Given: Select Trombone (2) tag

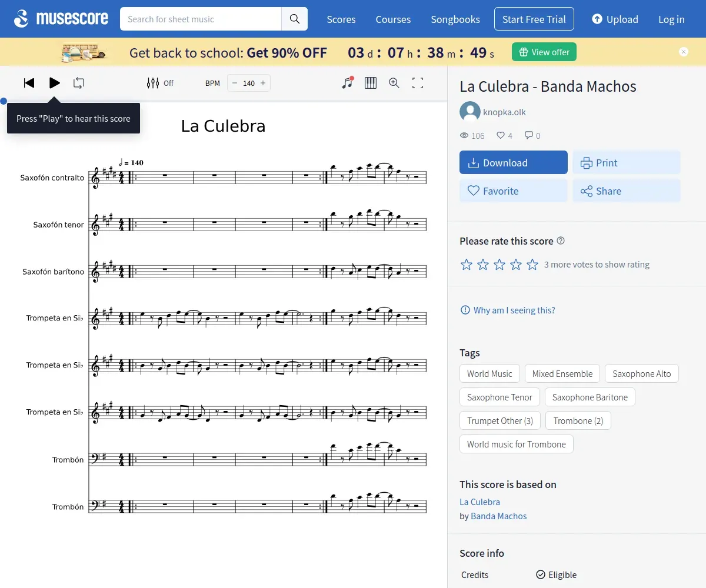Looking at the screenshot, I should point(578,420).
